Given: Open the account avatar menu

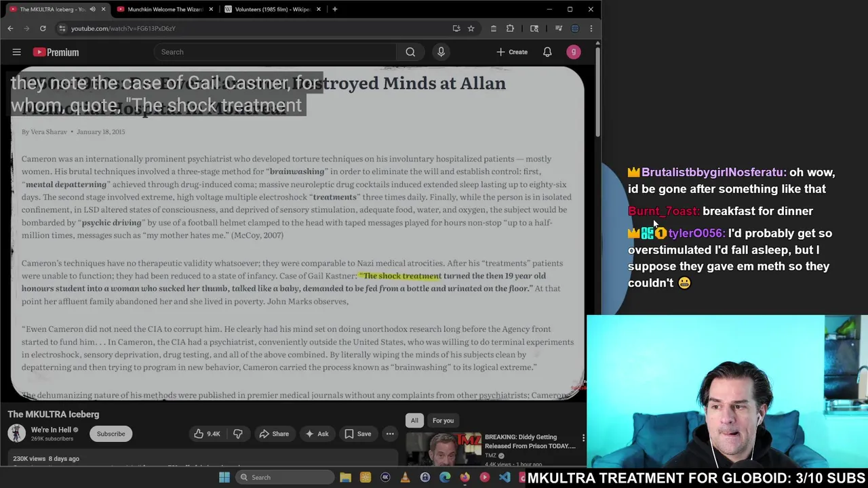Looking at the screenshot, I should coord(574,52).
